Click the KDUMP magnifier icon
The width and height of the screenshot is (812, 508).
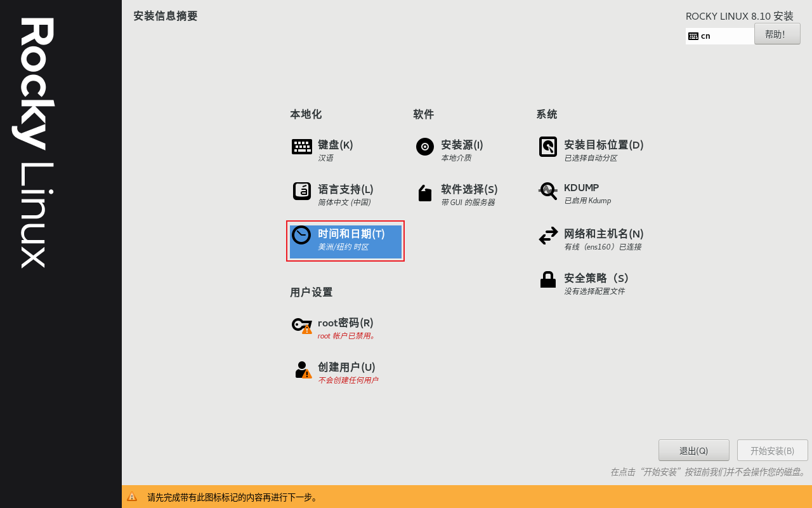pos(547,190)
